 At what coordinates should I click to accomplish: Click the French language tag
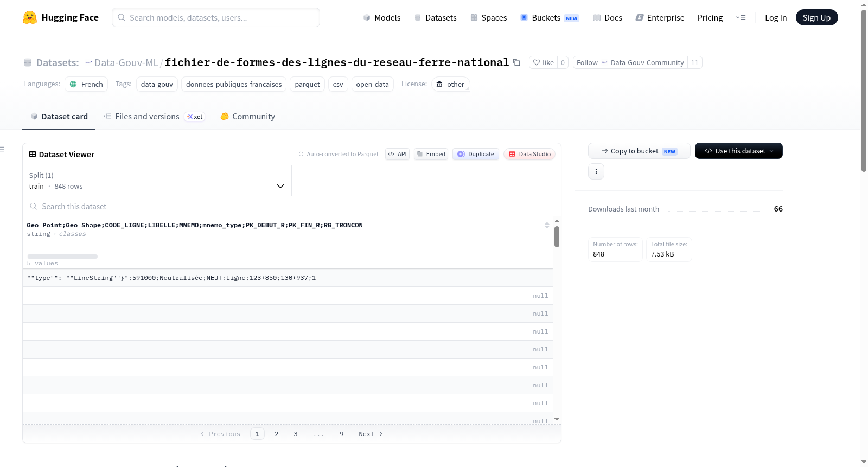(x=86, y=84)
